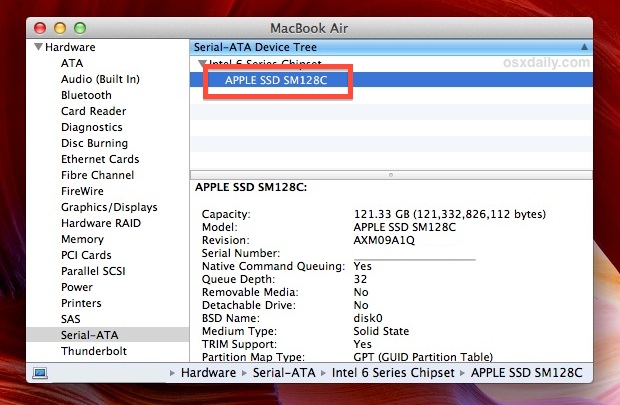Click APPLE SSD SM128C in path bar
This screenshot has height=405, width=620.
(526, 373)
